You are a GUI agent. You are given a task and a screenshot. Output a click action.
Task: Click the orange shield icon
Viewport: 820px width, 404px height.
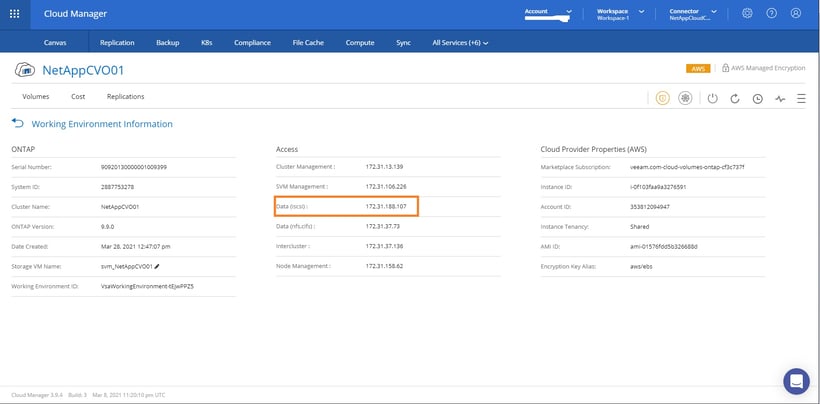tap(662, 98)
